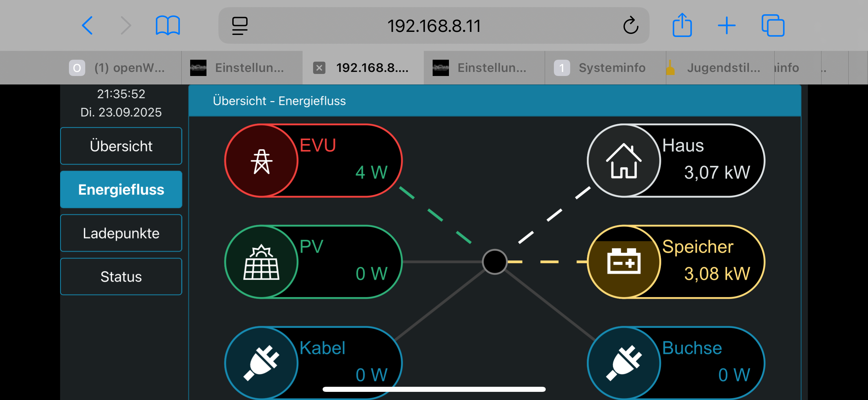Switch to the Systeminfo tab

tap(605, 68)
